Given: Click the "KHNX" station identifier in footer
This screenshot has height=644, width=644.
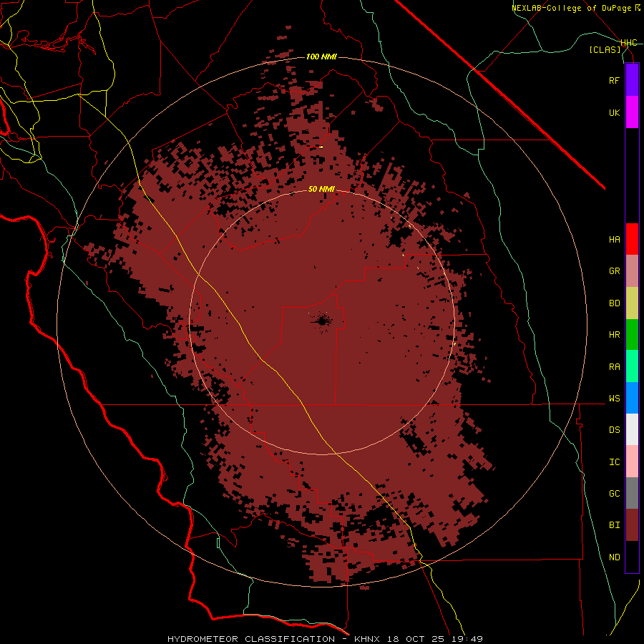Looking at the screenshot, I should 367,639.
